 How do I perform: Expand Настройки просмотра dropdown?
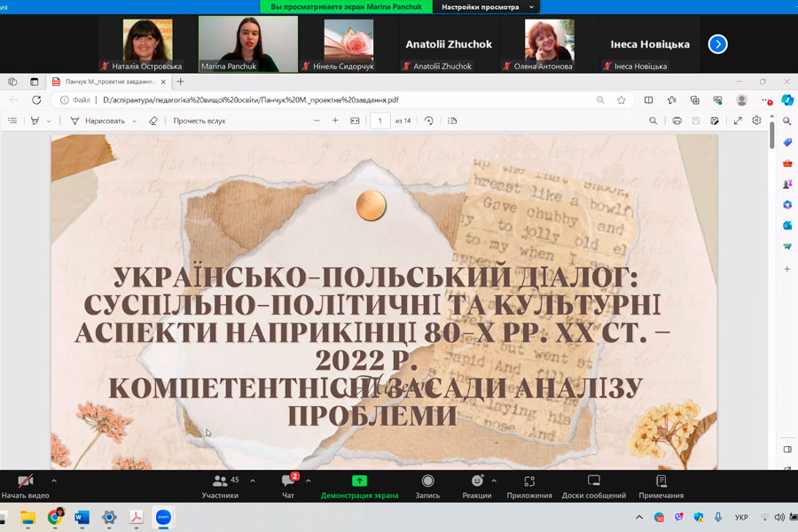(486, 6)
